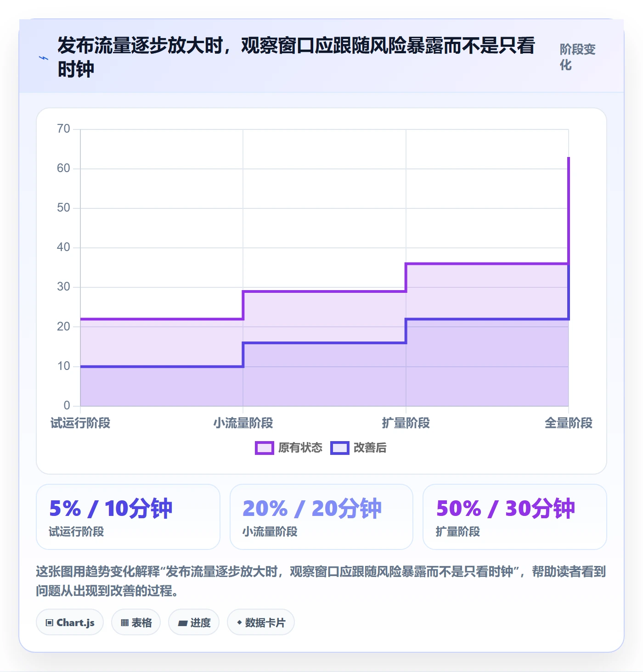643x672 pixels.
Task: Click 小流量阶段 caption under 20% card
Action: click(270, 532)
